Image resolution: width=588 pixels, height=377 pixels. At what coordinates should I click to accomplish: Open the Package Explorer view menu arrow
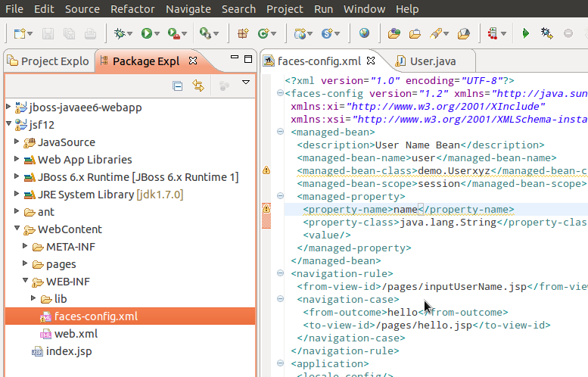pos(245,83)
